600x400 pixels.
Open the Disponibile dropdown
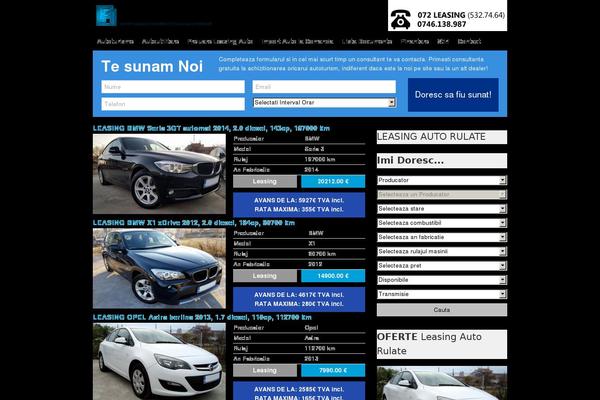442,280
